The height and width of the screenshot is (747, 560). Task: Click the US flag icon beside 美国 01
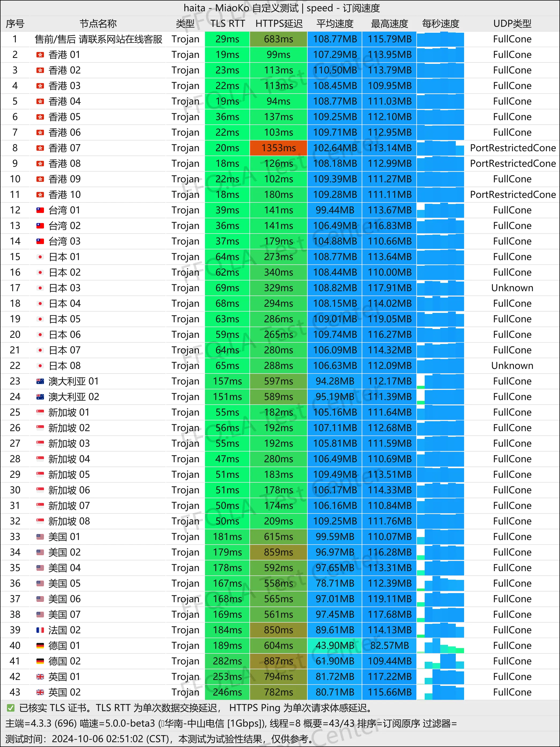coord(40,537)
